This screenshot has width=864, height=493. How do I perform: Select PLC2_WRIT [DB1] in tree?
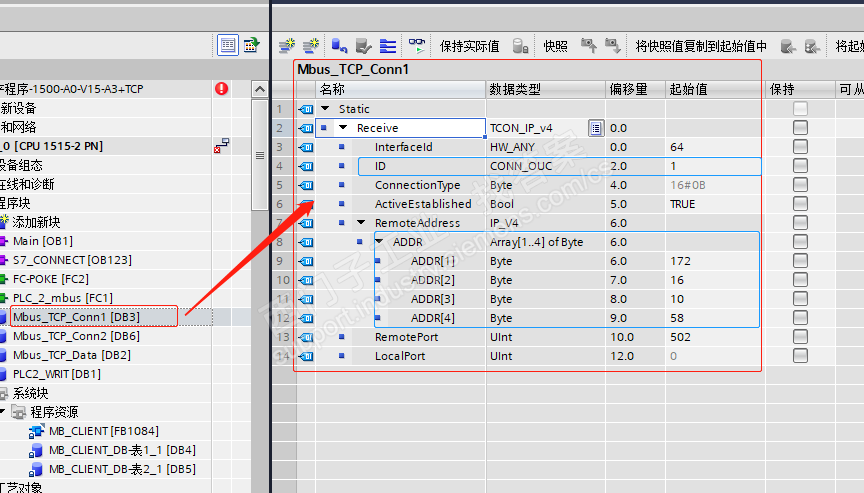click(57, 374)
